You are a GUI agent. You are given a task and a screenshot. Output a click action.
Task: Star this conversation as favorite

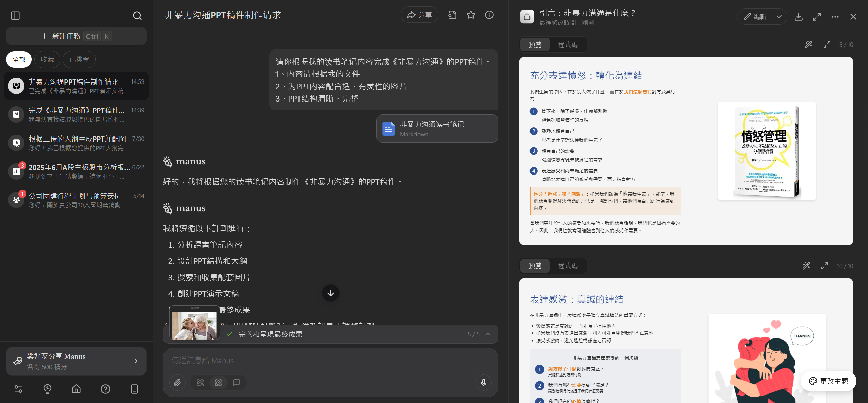pos(471,15)
